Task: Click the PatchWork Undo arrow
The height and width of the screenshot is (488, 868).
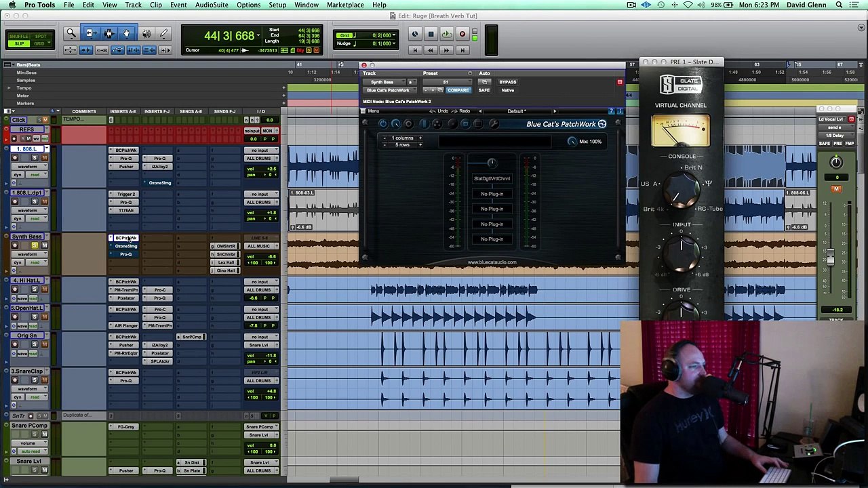Action: coord(433,111)
